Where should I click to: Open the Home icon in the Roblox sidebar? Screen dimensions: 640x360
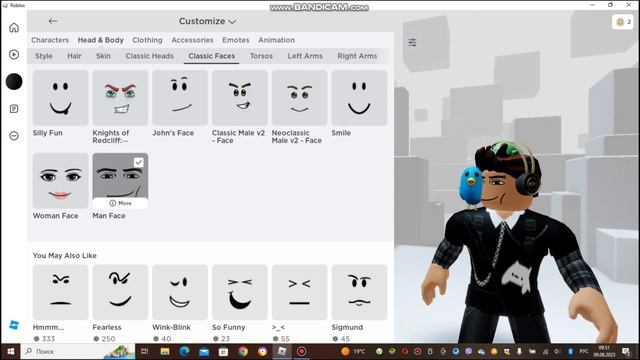[14, 27]
